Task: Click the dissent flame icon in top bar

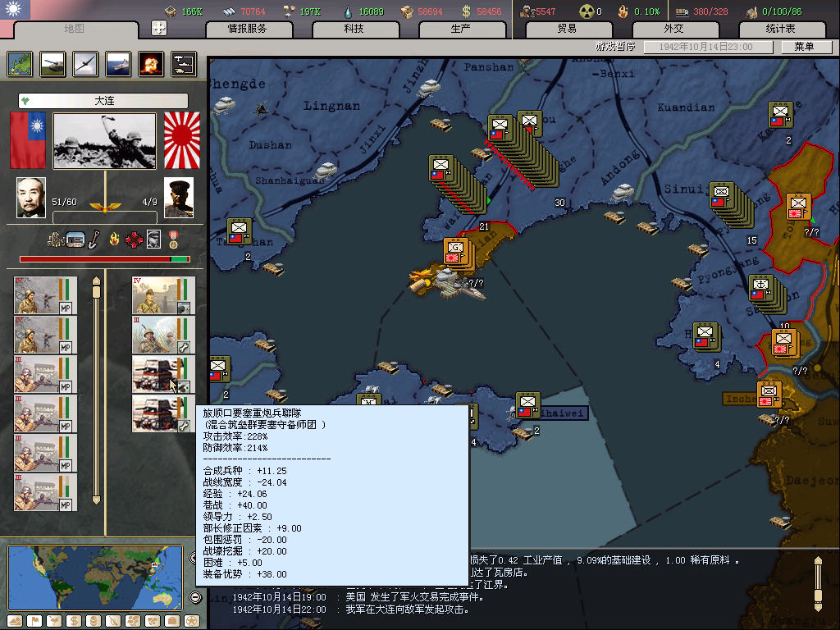Action: click(623, 11)
